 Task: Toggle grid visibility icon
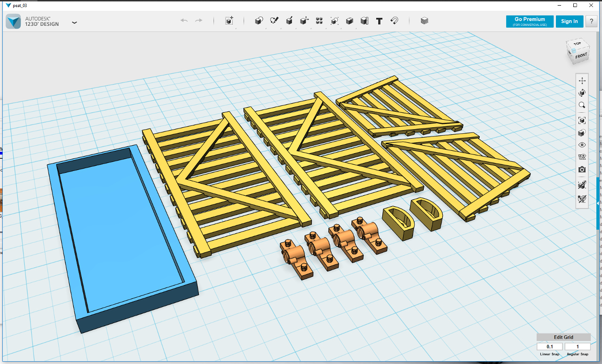[x=582, y=157]
